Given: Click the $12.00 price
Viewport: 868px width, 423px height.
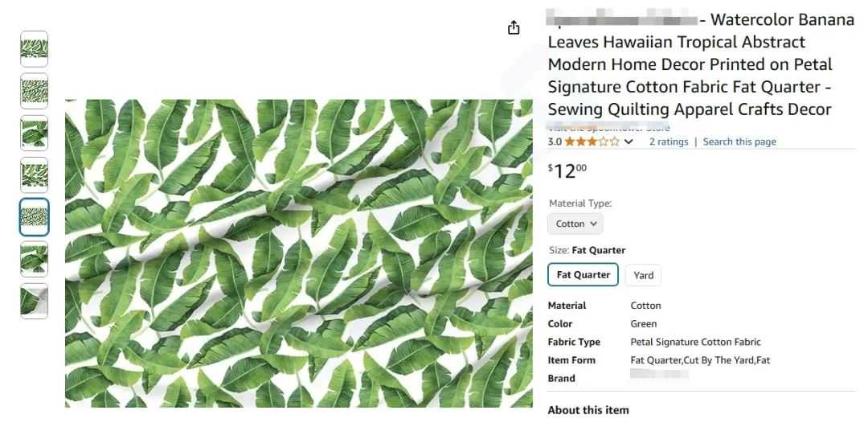Looking at the screenshot, I should (567, 170).
